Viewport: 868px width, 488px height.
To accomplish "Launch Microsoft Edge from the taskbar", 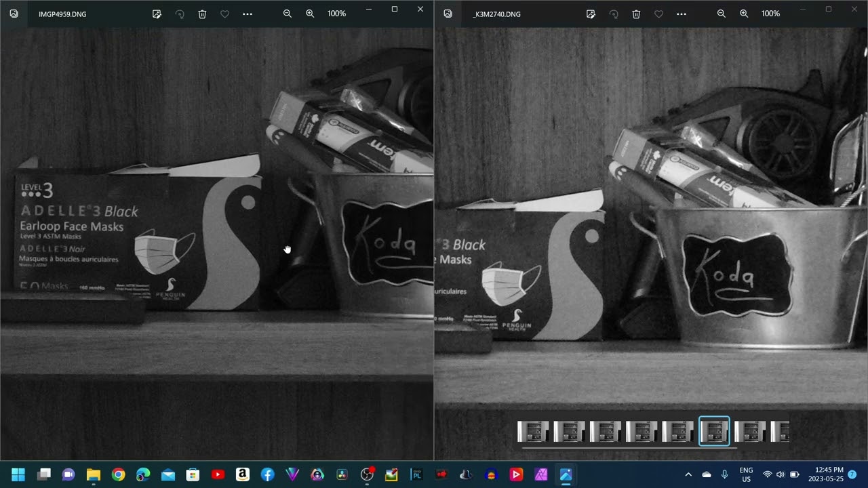I will 143,474.
